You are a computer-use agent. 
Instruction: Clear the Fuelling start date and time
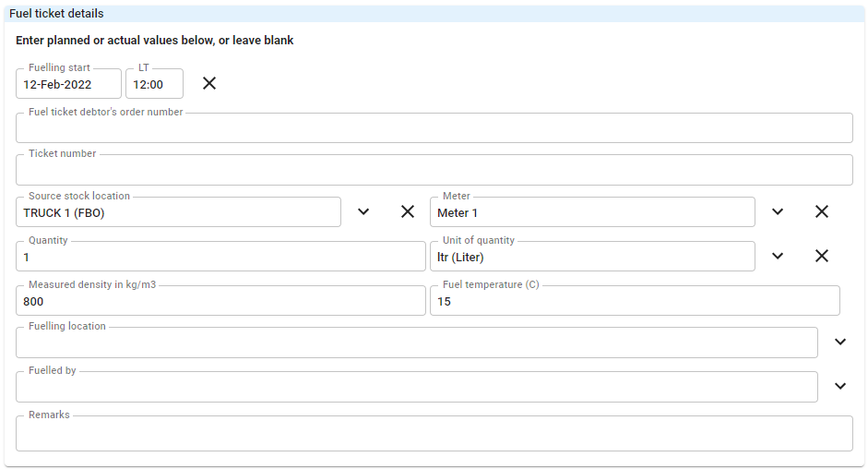209,83
